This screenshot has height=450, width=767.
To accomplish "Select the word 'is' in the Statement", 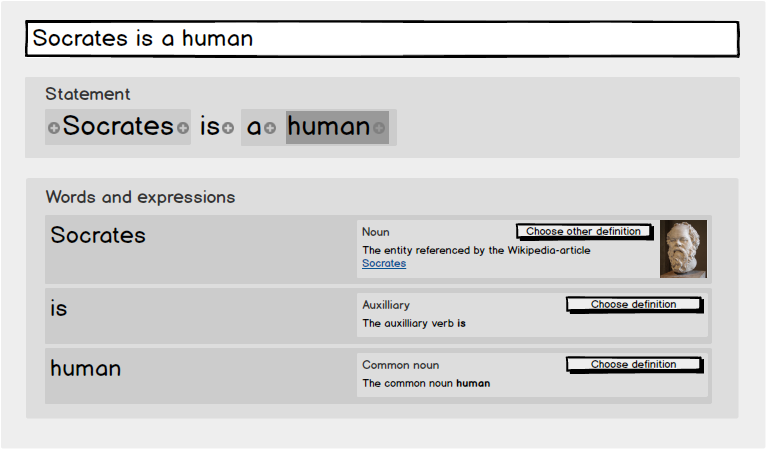I will point(209,127).
